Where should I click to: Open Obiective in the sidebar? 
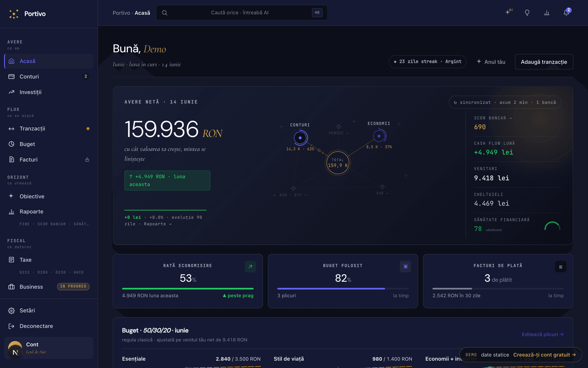point(49,196)
